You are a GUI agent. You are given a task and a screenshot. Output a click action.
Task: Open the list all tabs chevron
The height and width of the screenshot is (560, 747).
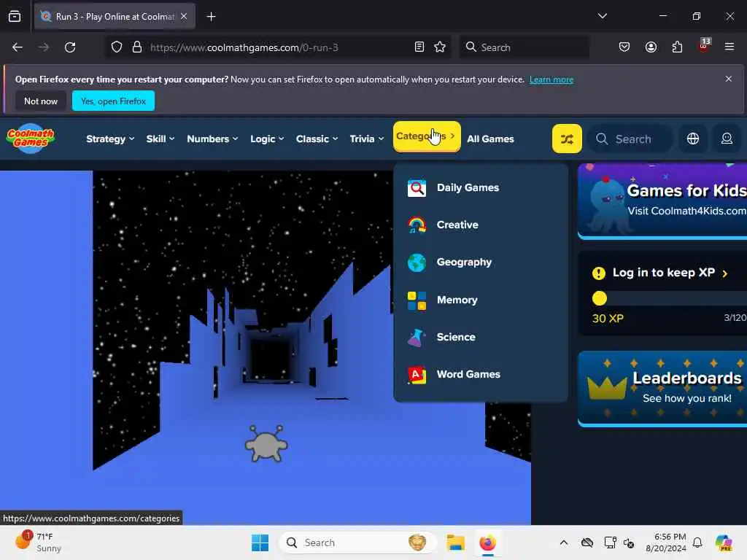coord(602,16)
